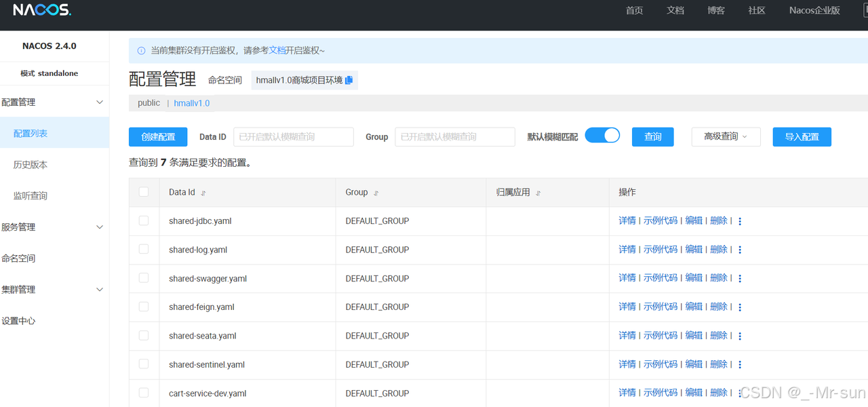
Task: Open more actions for cart-service-dev.yaml
Action: click(x=740, y=393)
